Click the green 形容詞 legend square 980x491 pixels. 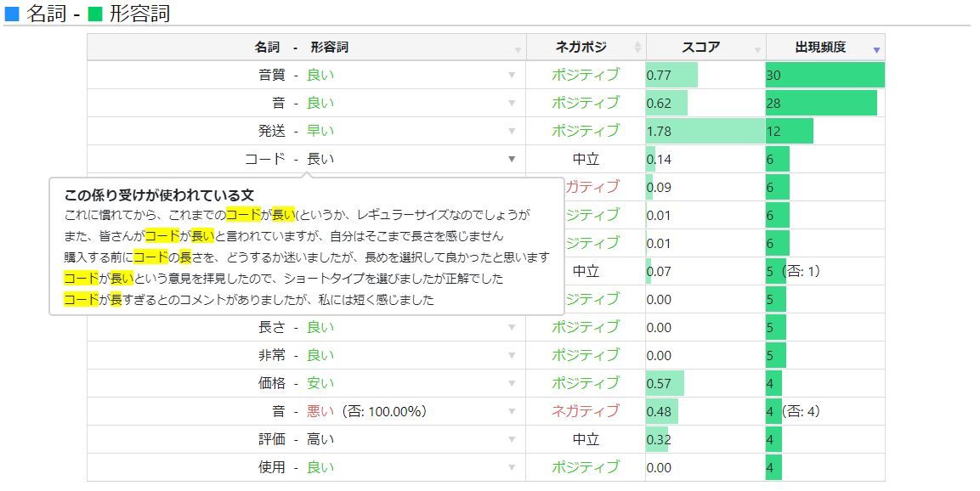(95, 14)
